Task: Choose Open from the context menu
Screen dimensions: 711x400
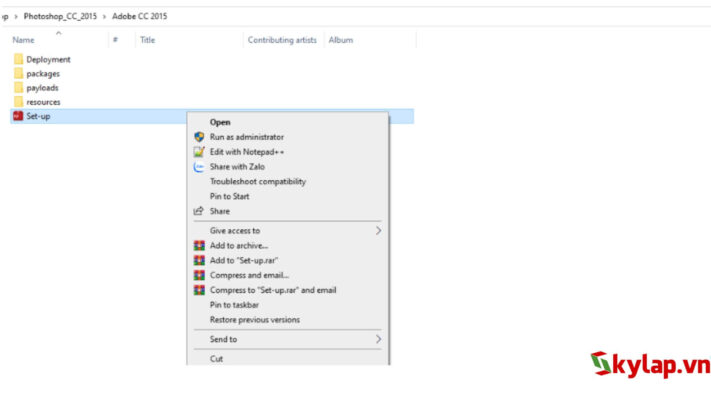Action: click(x=220, y=122)
